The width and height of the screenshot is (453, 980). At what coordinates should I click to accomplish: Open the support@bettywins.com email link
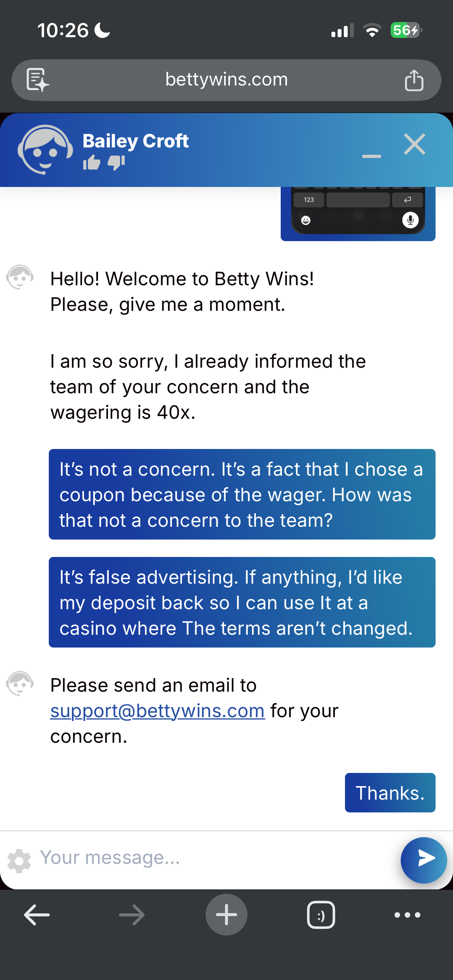pos(158,711)
